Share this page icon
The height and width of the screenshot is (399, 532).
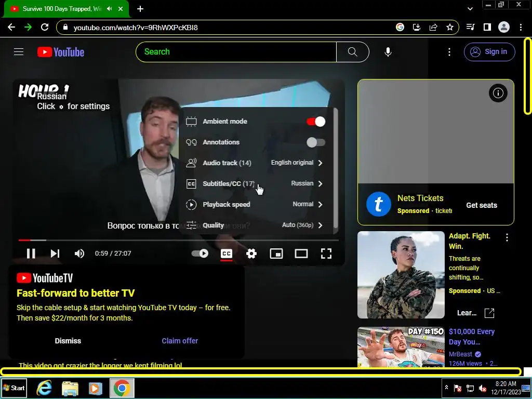click(x=433, y=28)
